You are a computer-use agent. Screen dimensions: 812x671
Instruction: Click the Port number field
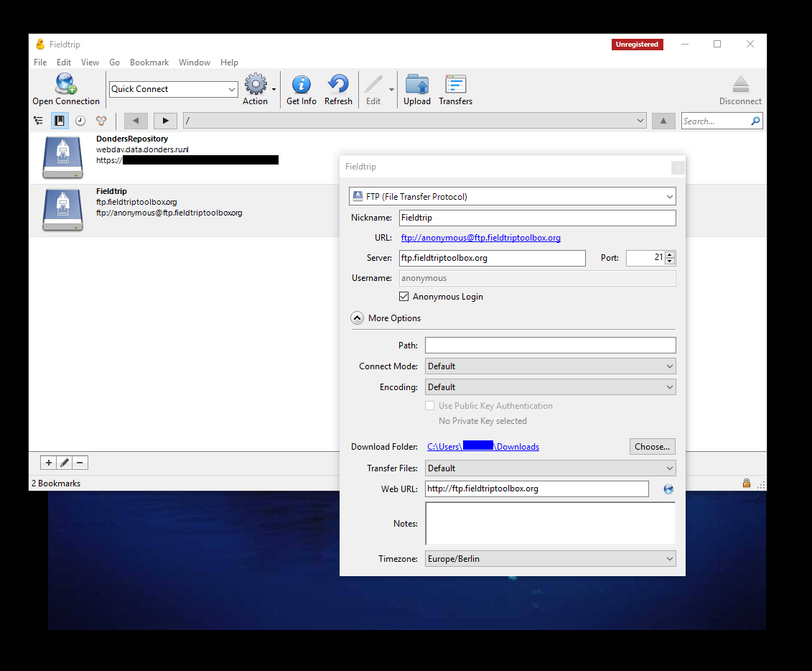pyautogui.click(x=645, y=258)
